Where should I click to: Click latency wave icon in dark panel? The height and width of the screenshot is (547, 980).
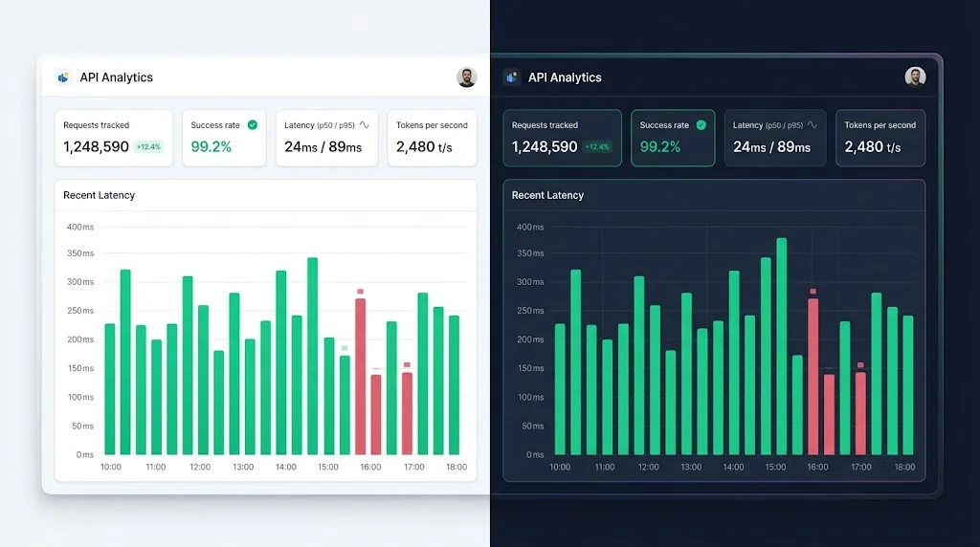tap(812, 125)
